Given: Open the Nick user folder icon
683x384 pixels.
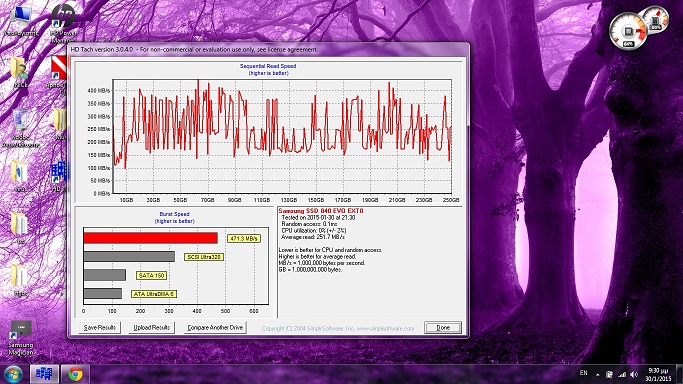Looking at the screenshot, I should coord(20,73).
